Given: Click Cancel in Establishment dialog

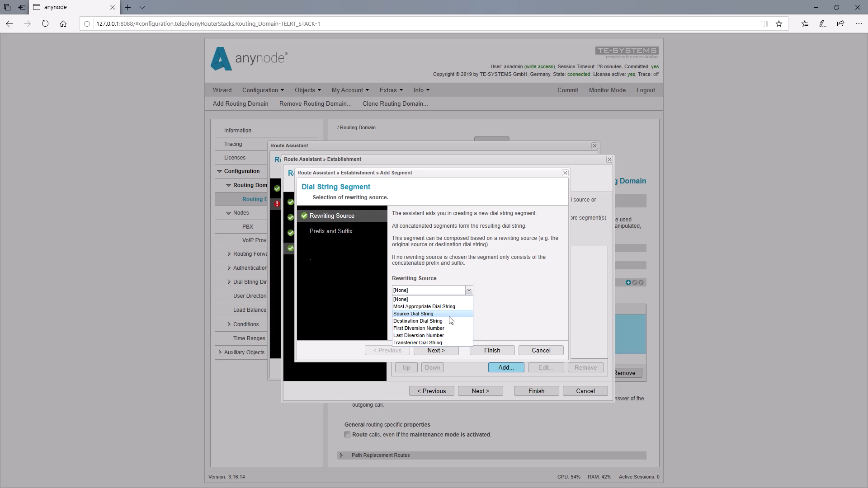Looking at the screenshot, I should pos(585,391).
